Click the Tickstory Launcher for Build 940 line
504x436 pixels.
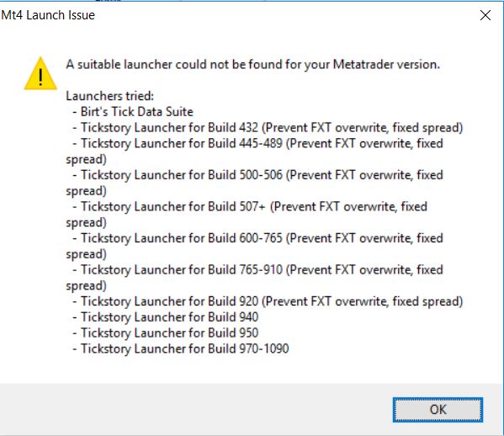166,317
